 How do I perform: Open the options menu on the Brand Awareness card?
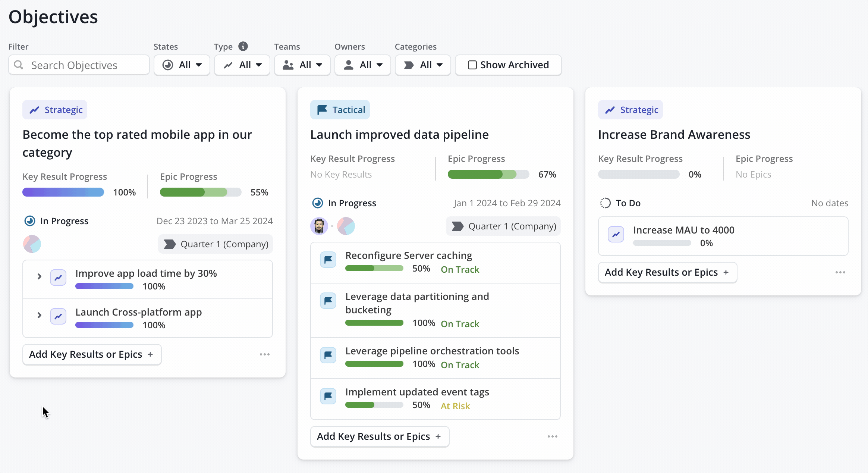840,272
